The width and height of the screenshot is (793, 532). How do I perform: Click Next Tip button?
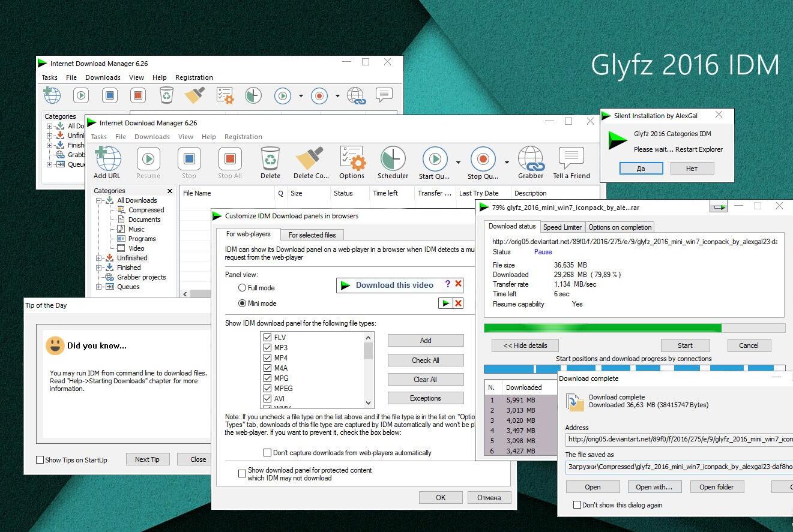[147, 459]
